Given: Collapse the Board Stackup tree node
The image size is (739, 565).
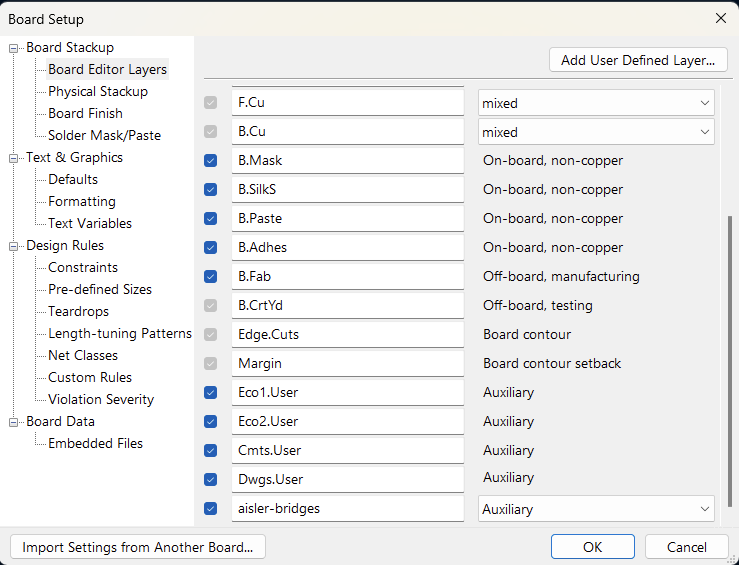Looking at the screenshot, I should pyautogui.click(x=15, y=48).
